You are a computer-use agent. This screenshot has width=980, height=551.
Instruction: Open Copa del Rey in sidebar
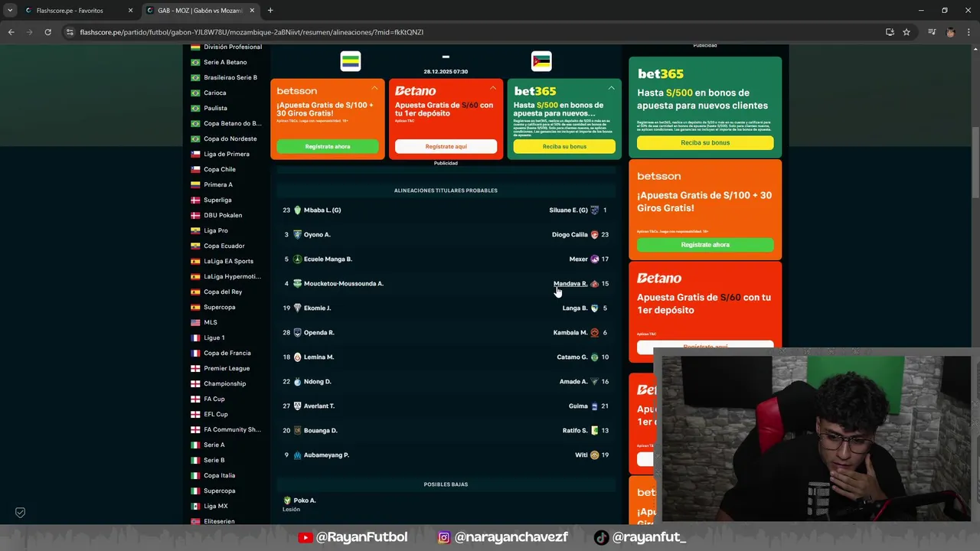(x=223, y=292)
